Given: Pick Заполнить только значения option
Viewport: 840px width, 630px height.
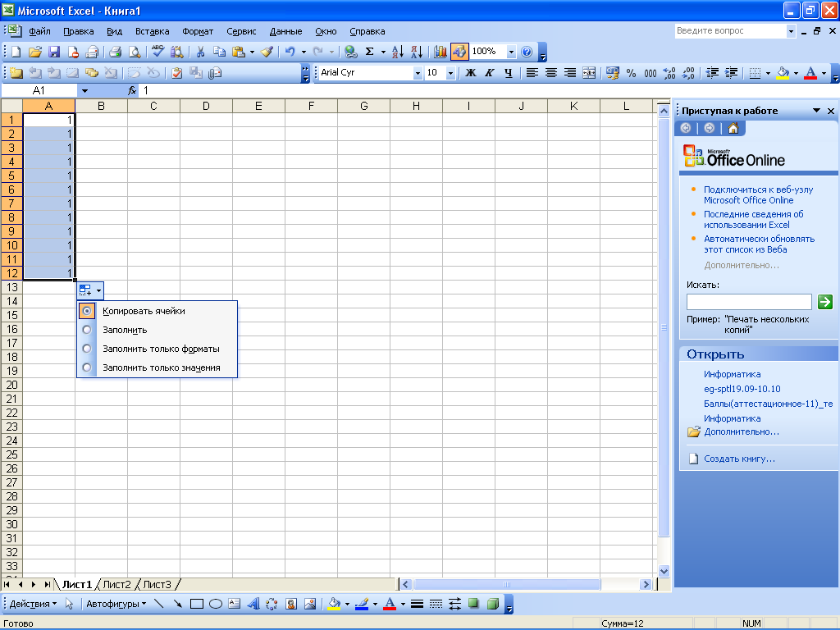Looking at the screenshot, I should (x=87, y=367).
